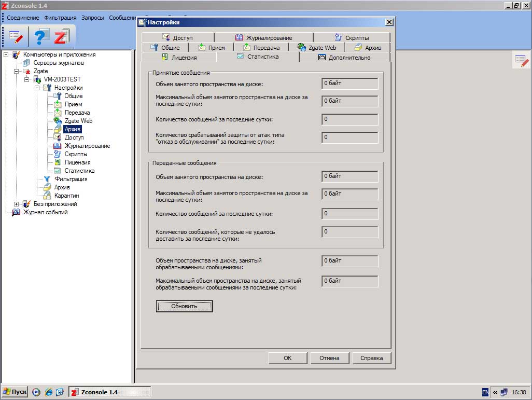Open Windows Media Player from quick launch
Image resolution: width=532 pixels, height=400 pixels.
[36, 392]
